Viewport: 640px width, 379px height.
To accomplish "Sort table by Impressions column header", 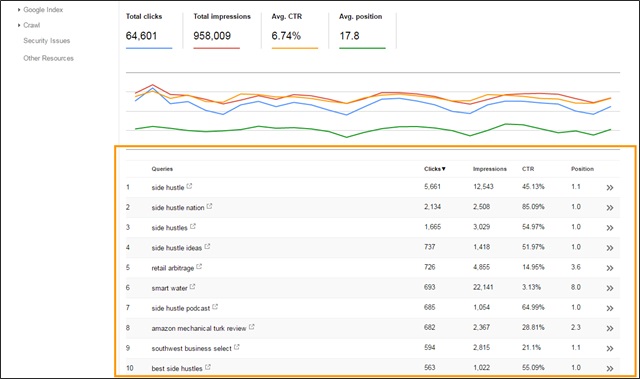I will coord(490,169).
